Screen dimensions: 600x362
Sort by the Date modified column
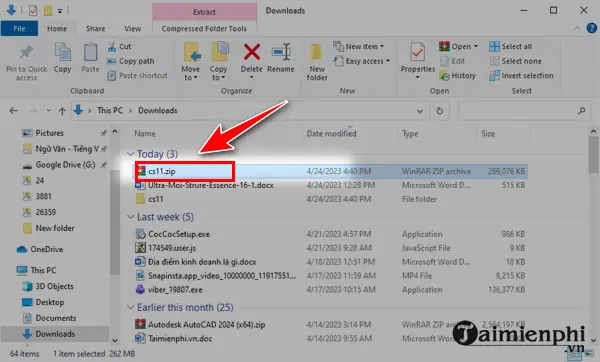pos(331,134)
